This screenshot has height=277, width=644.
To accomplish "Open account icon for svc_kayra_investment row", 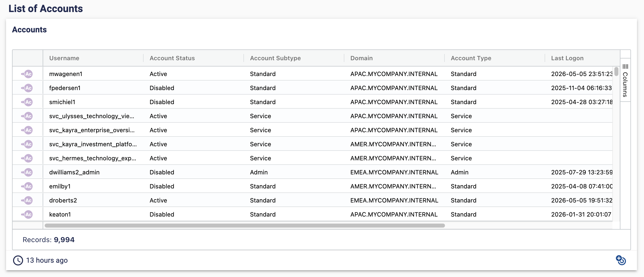I will 27,144.
